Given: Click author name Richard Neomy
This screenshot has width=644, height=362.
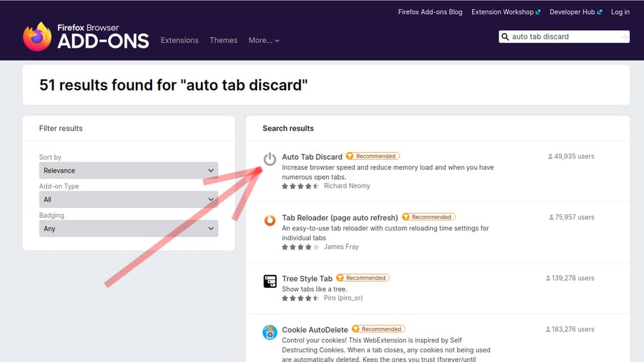Looking at the screenshot, I should pos(347,186).
